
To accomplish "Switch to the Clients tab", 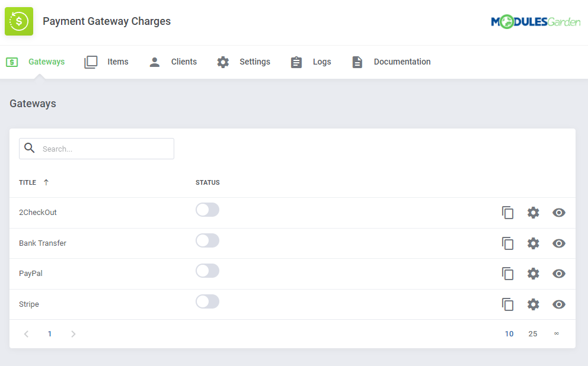I will tap(184, 62).
